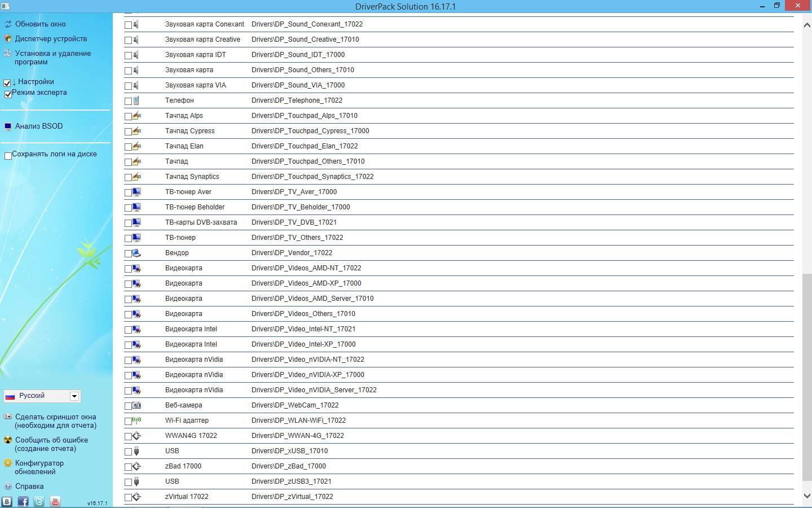The height and width of the screenshot is (508, 812).
Task: Click the Drivers\DP_Sound_Others_17010 path
Action: coord(303,70)
